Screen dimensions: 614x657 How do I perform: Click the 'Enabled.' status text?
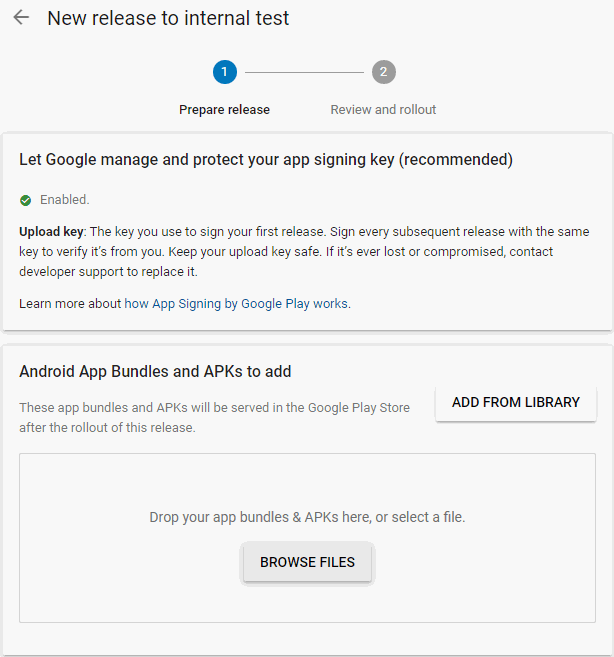coord(65,200)
